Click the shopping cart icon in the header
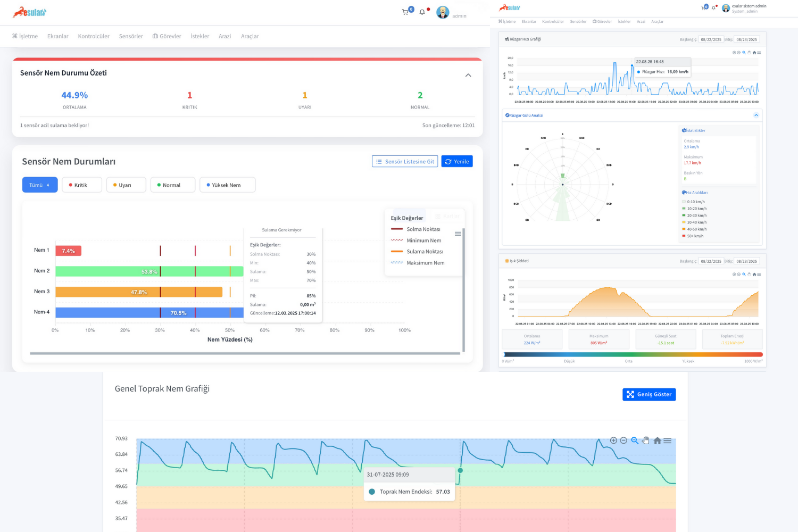The width and height of the screenshot is (798, 532). tap(405, 12)
